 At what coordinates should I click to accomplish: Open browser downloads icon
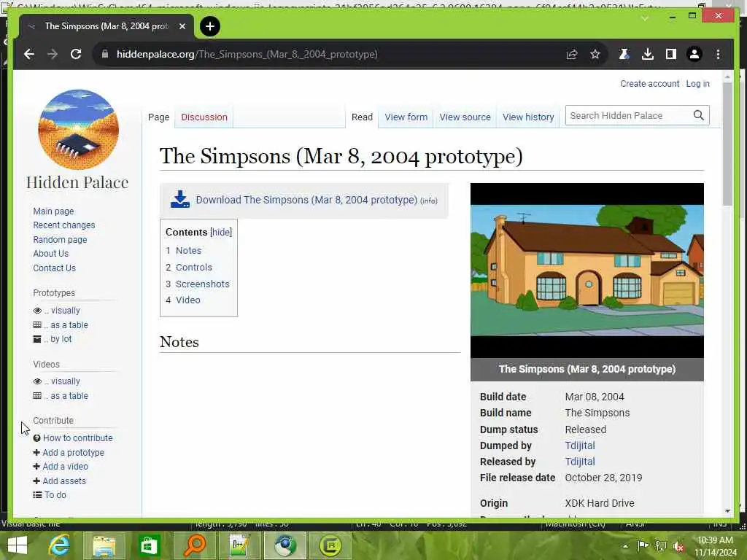point(648,54)
